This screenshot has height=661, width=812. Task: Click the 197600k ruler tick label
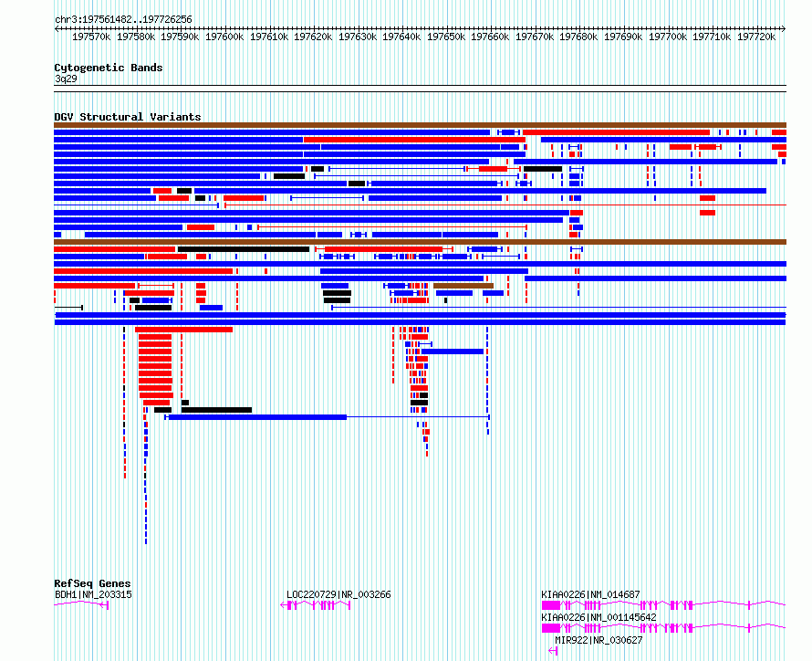[x=224, y=37]
